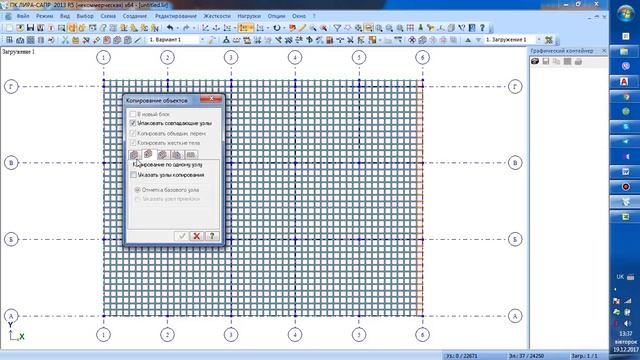Expand the dropdown arrow beside Redo
Image resolution: width=640 pixels, height=360 pixels.
193,28
